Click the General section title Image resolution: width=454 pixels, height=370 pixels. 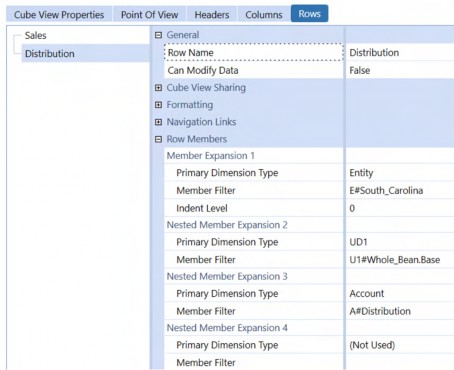click(x=183, y=35)
